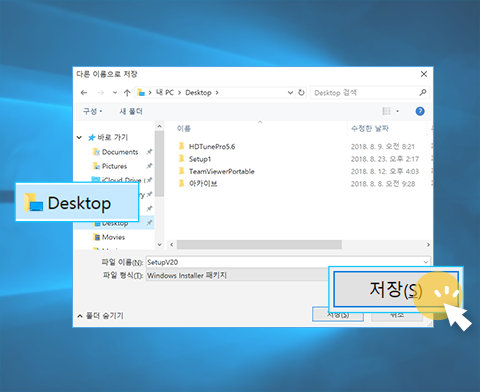Screen dimensions: 480x392
Task: Open recent locations dropdown arrow
Action: pyautogui.click(x=115, y=93)
